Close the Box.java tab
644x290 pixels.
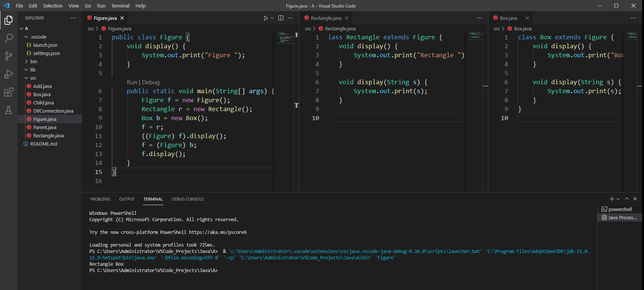527,18
